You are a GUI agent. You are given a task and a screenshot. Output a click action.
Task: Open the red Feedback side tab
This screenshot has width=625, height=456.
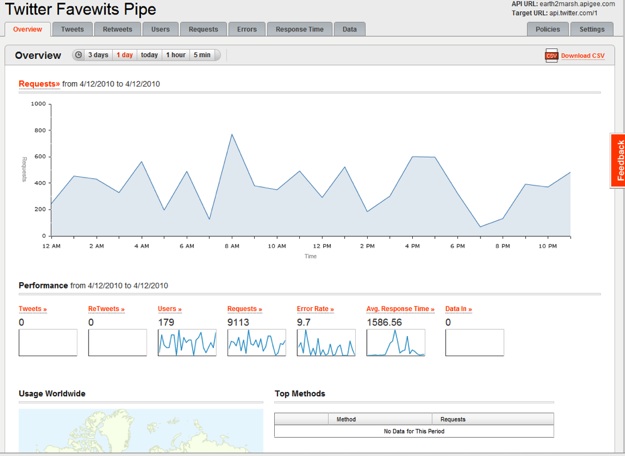pos(618,160)
